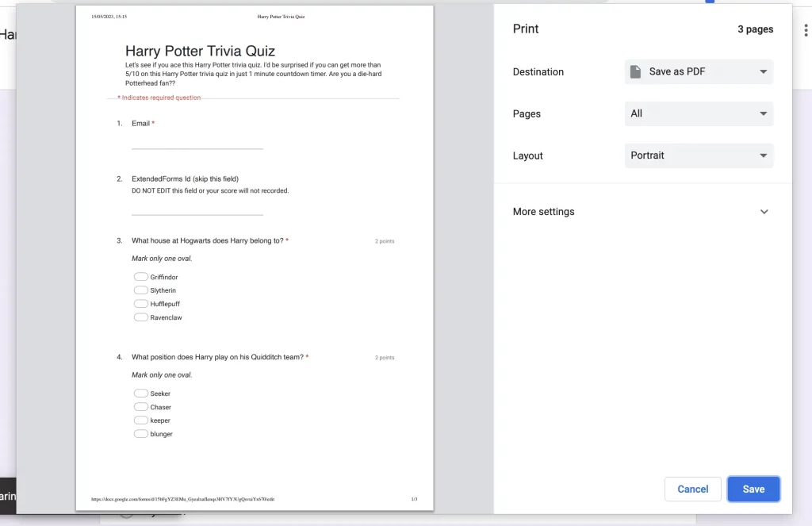Screen dimensions: 812x526
Task: Select the Ravenclaw oval
Action: [140, 317]
